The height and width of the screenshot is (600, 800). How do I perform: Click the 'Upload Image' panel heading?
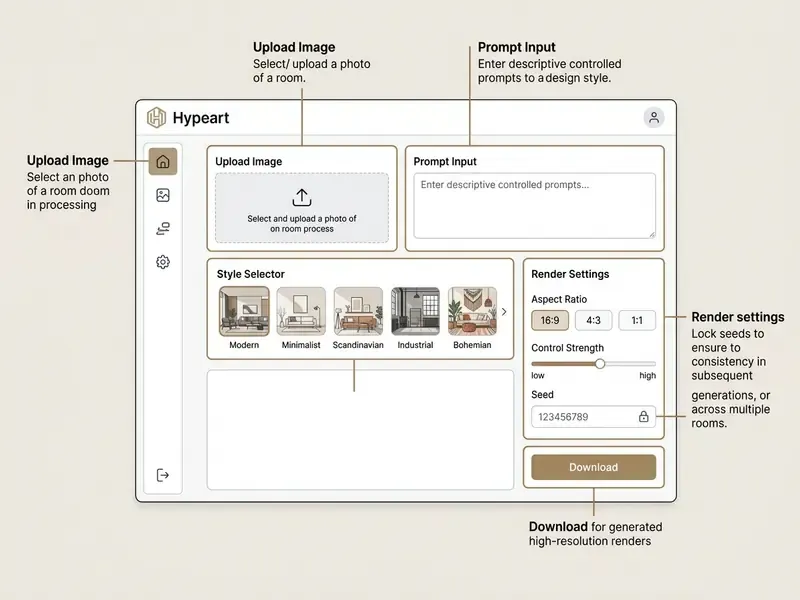click(x=248, y=162)
